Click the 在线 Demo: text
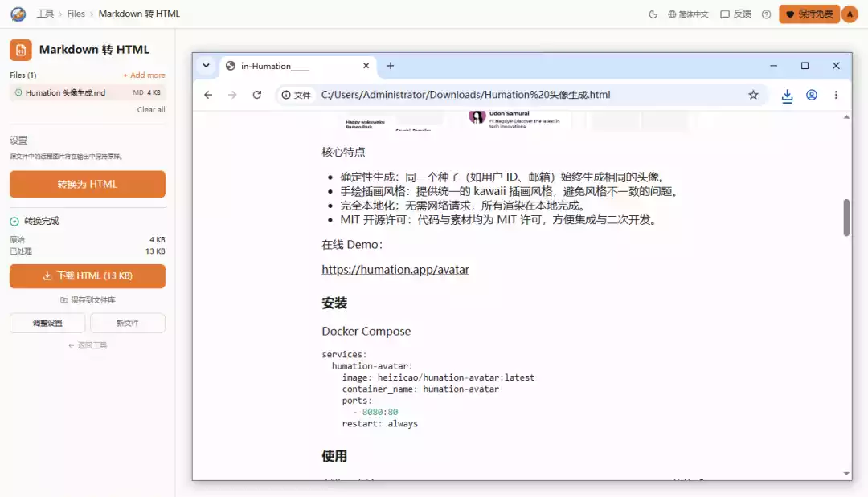The width and height of the screenshot is (868, 497). coord(352,244)
